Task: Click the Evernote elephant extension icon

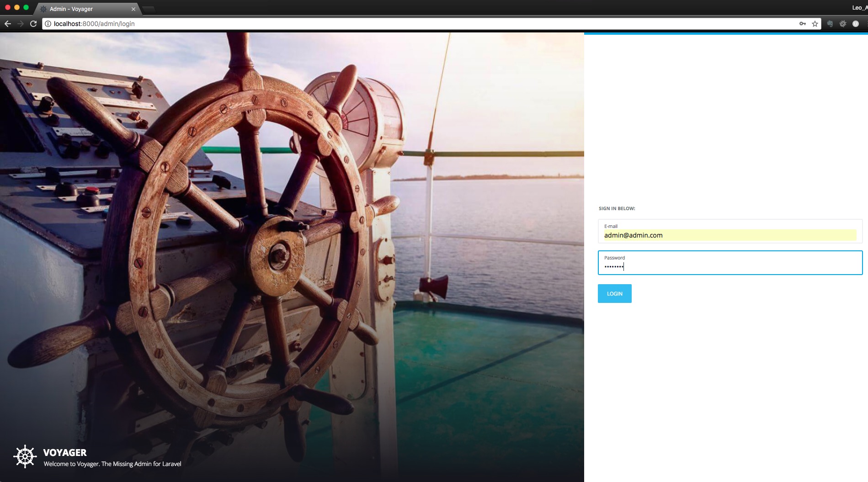Action: 830,24
